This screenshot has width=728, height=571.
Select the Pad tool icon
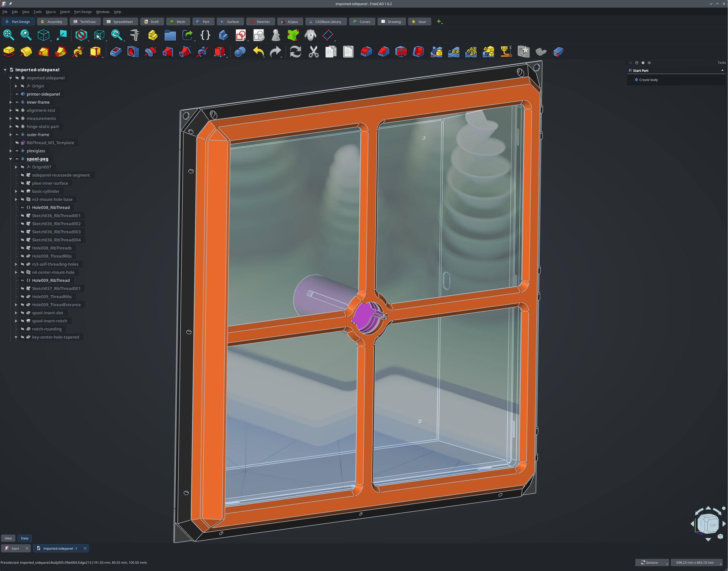pyautogui.click(x=9, y=52)
